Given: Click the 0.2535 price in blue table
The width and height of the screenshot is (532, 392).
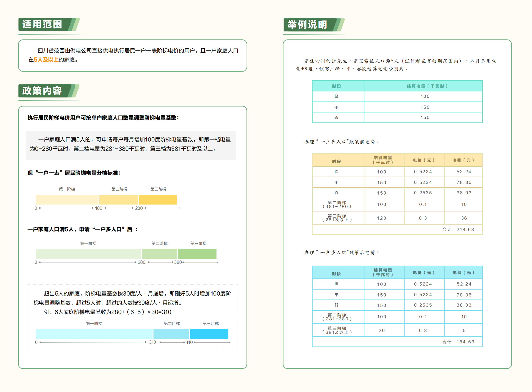Looking at the screenshot, I should (423, 305).
